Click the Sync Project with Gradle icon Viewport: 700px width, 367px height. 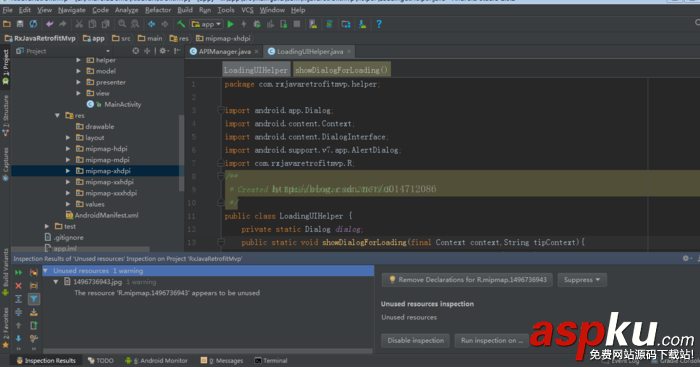(x=329, y=24)
